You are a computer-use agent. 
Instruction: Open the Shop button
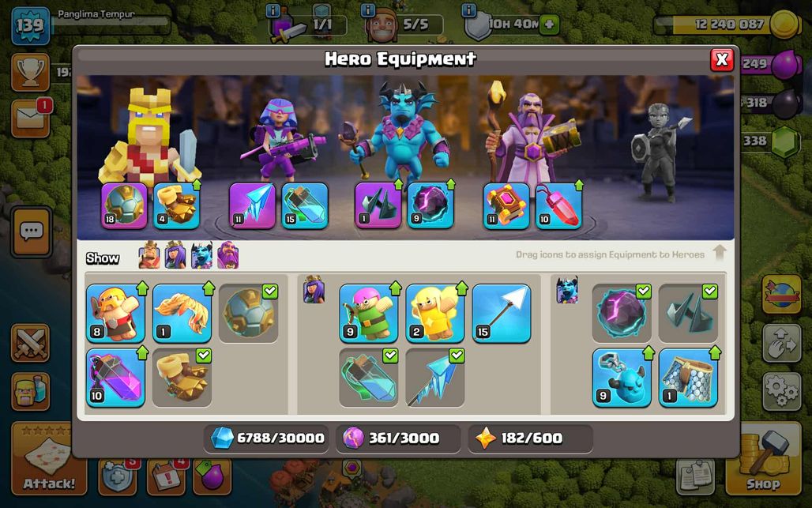coord(763,459)
